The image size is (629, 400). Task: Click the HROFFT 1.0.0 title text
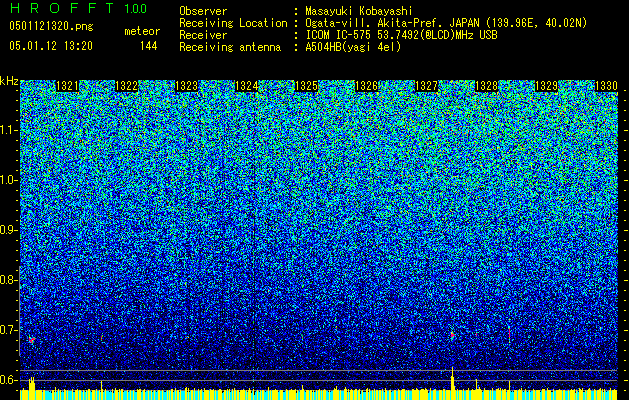click(78, 8)
